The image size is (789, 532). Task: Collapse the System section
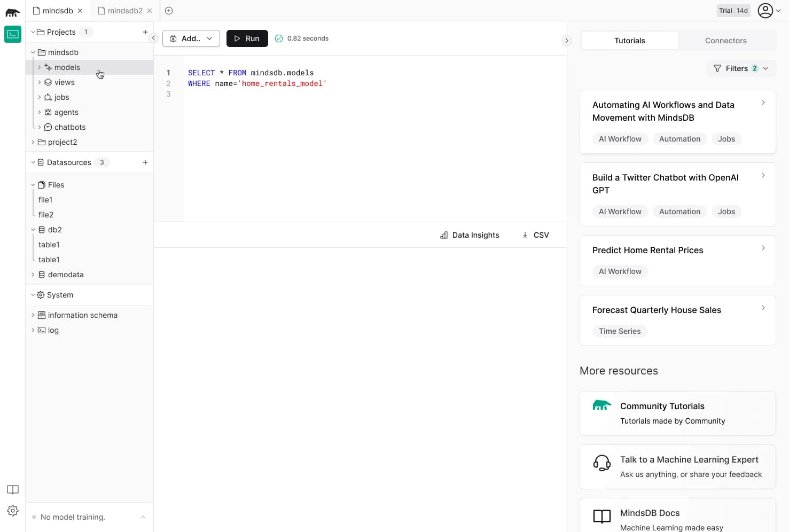click(x=33, y=295)
